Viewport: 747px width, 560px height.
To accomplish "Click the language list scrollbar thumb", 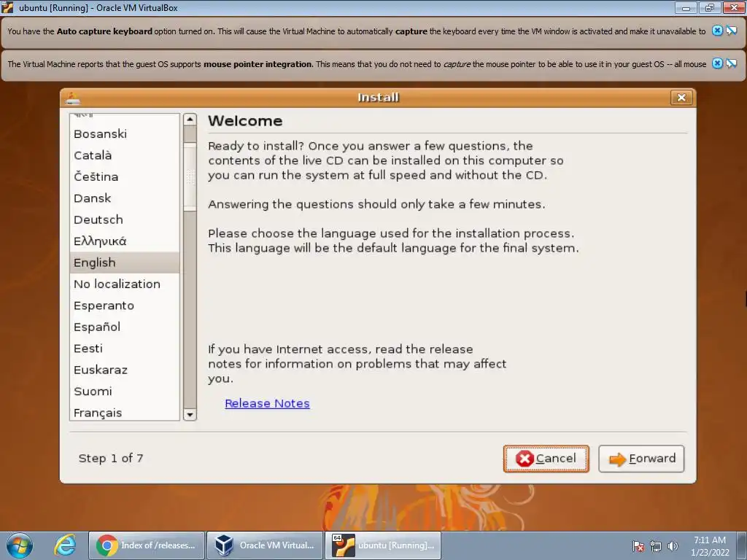I will (x=190, y=176).
